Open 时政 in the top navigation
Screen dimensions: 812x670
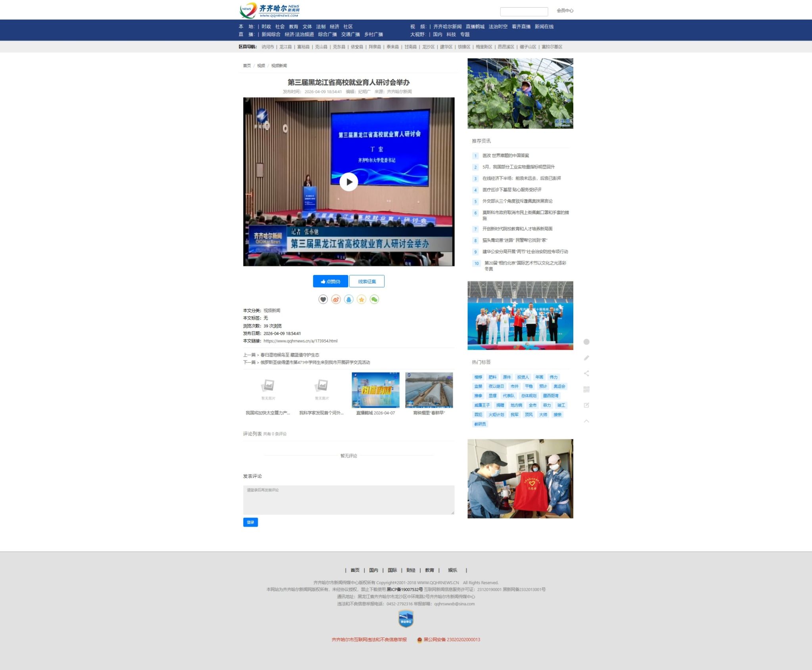[266, 27]
